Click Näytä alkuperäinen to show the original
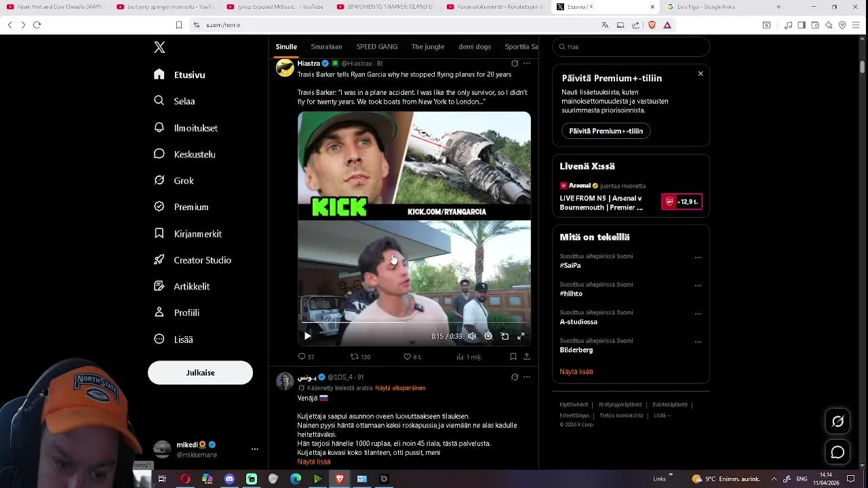The image size is (868, 488). (x=400, y=388)
